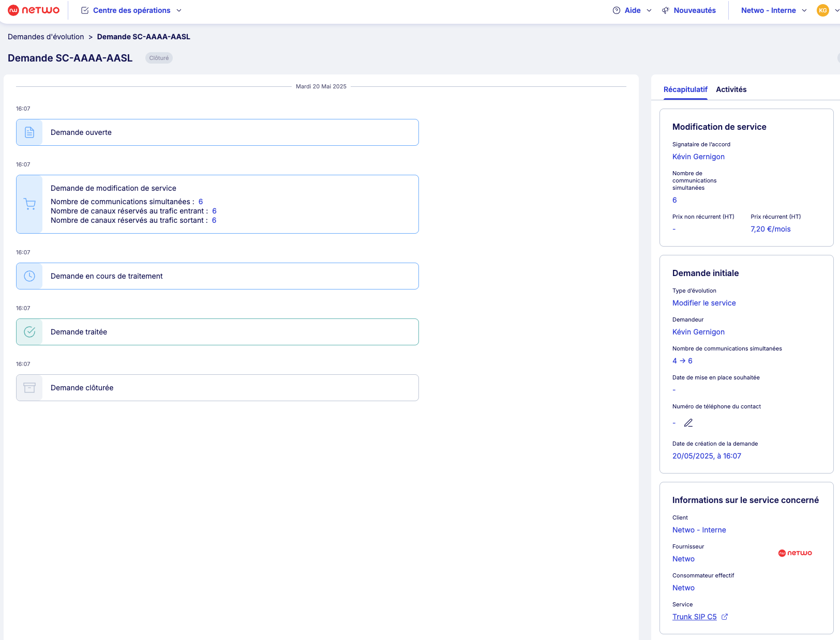
Task: Click the external link icon beside Trunk SIP C5
Action: coord(725,617)
